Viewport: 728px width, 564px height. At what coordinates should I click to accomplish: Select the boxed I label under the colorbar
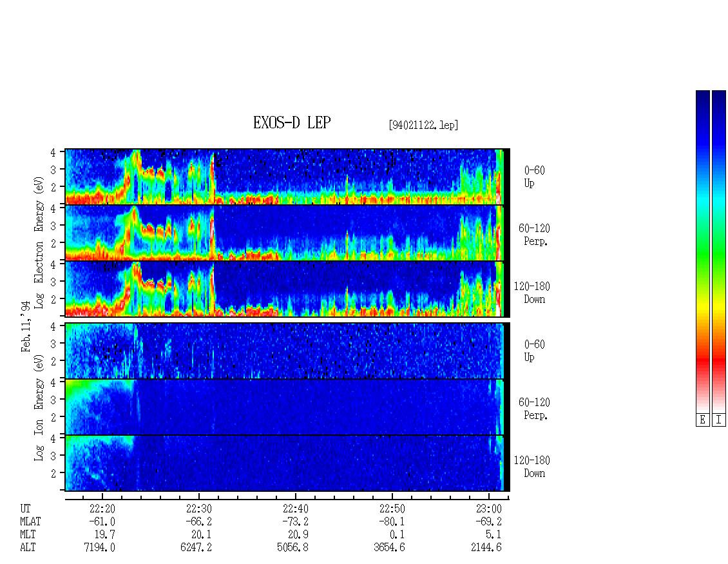coord(719,420)
